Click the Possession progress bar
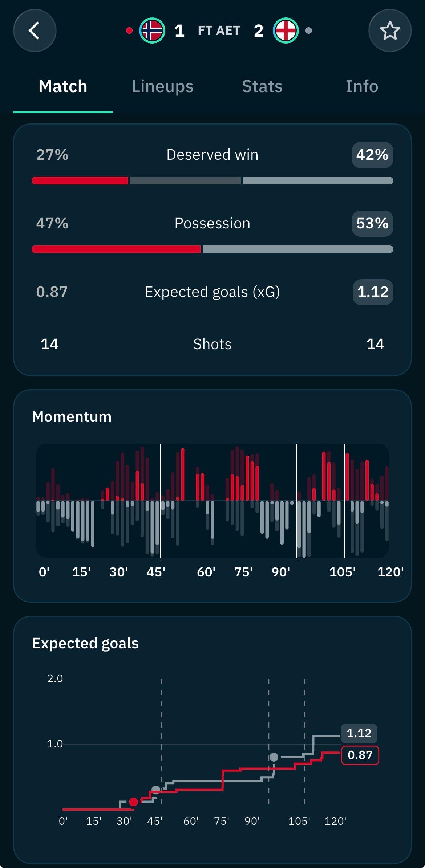The height and width of the screenshot is (868, 425). (212, 249)
